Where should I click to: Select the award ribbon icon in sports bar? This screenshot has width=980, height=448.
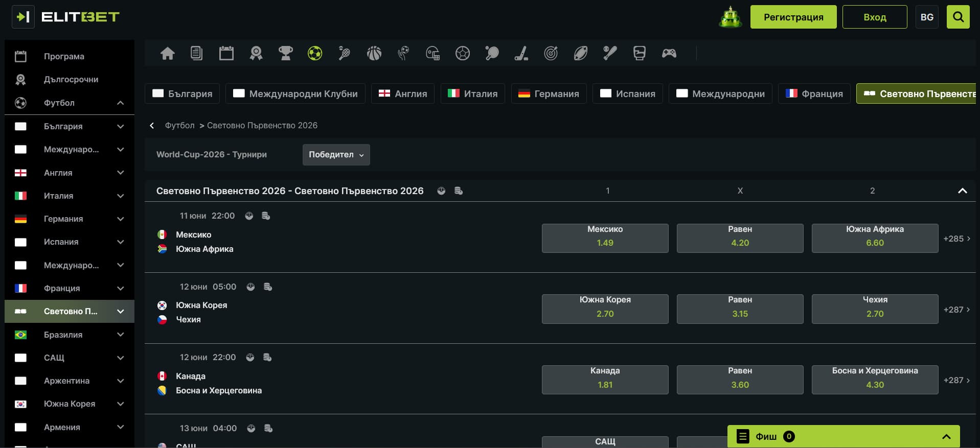256,53
